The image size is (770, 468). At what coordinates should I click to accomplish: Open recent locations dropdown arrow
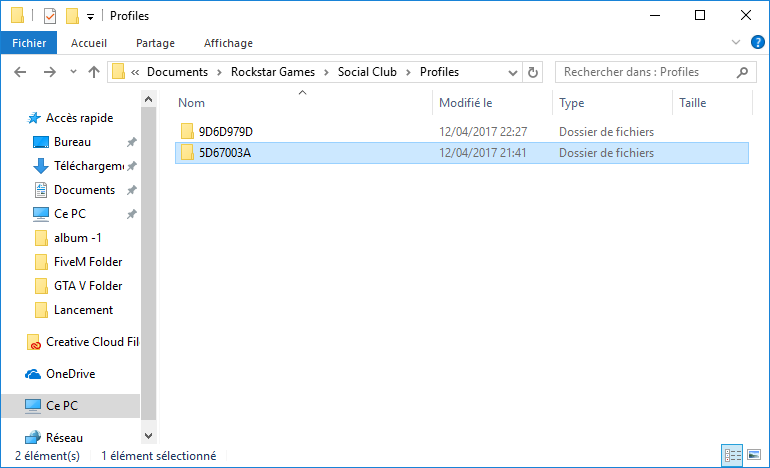coord(73,72)
